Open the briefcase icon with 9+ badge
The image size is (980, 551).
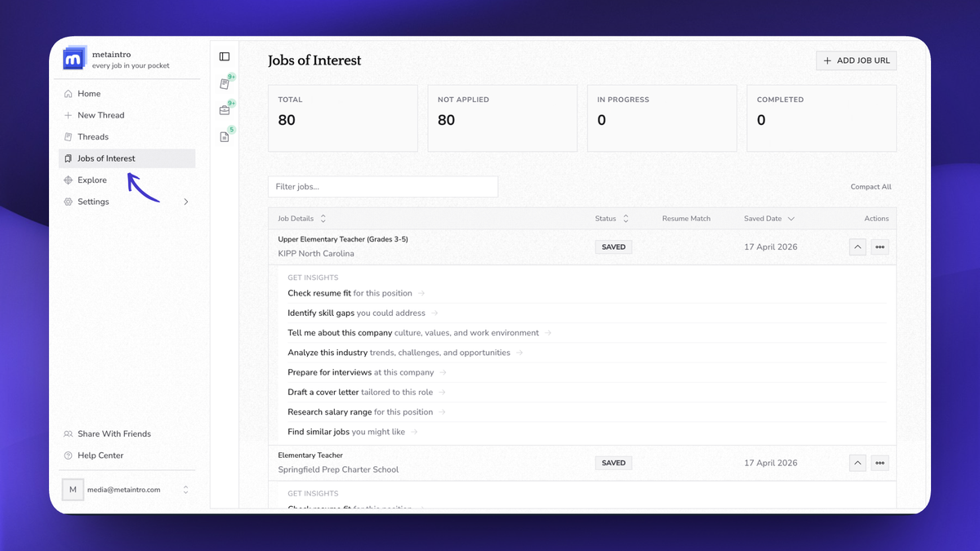coord(225,110)
